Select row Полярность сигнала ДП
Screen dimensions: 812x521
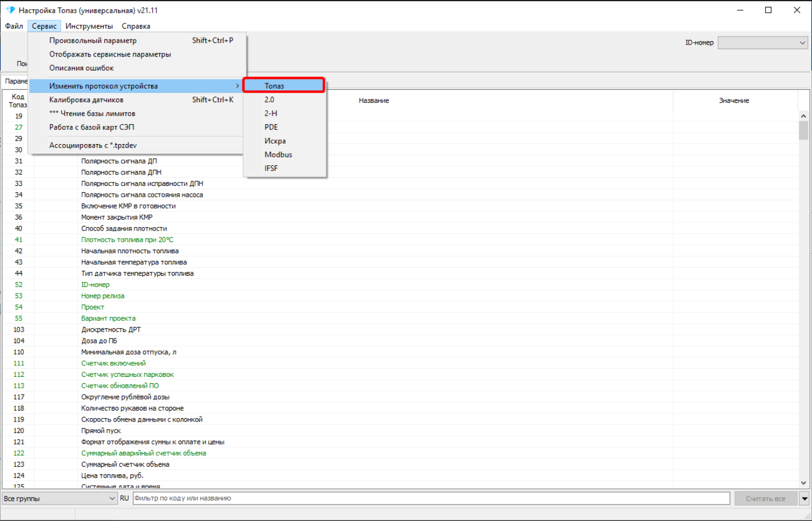[x=401, y=161]
